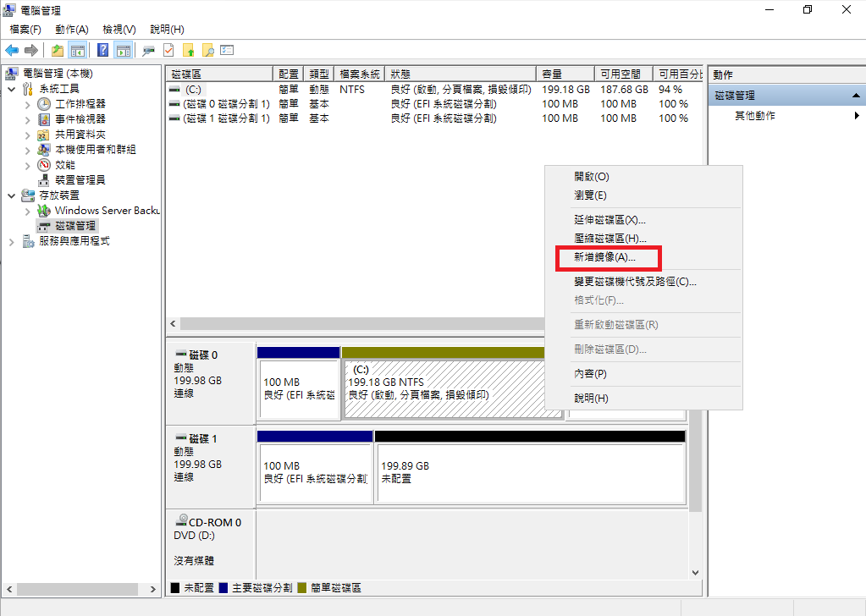The image size is (866, 616).
Task: Sort by the 可用空間 column header
Action: (624, 74)
